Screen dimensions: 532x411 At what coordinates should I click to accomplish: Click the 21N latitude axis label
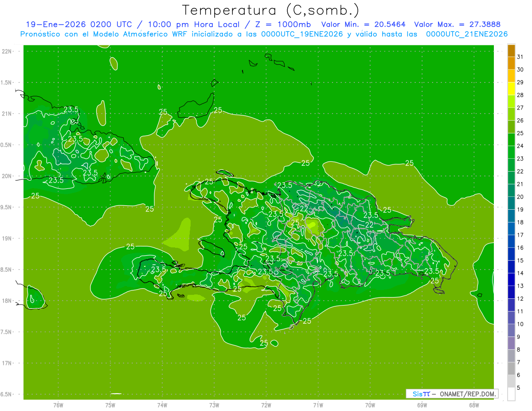pos(8,114)
